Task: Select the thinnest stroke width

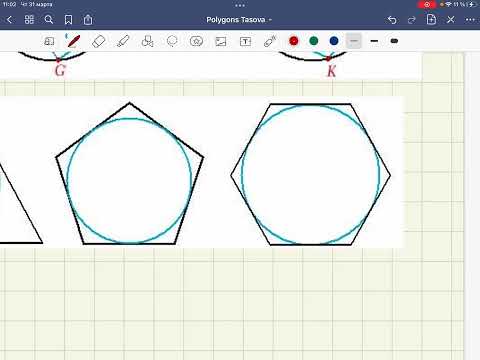Action: click(354, 41)
